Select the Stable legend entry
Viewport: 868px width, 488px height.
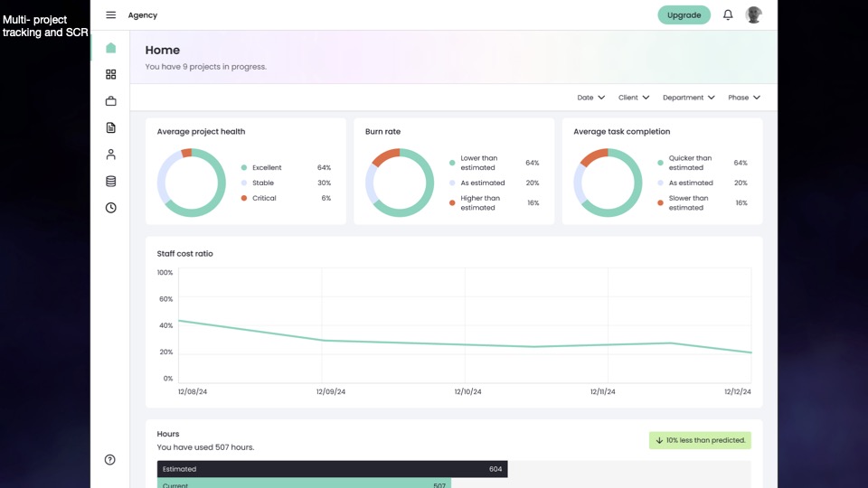[286, 183]
